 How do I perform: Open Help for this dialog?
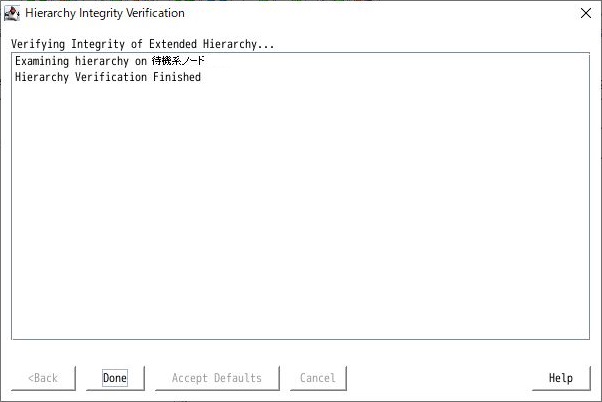[x=561, y=378]
